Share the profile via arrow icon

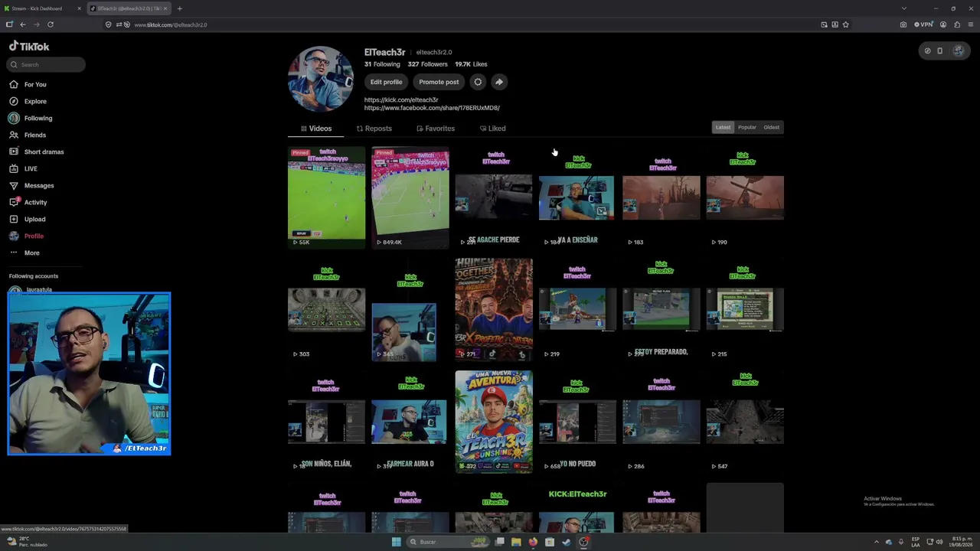[x=498, y=82]
